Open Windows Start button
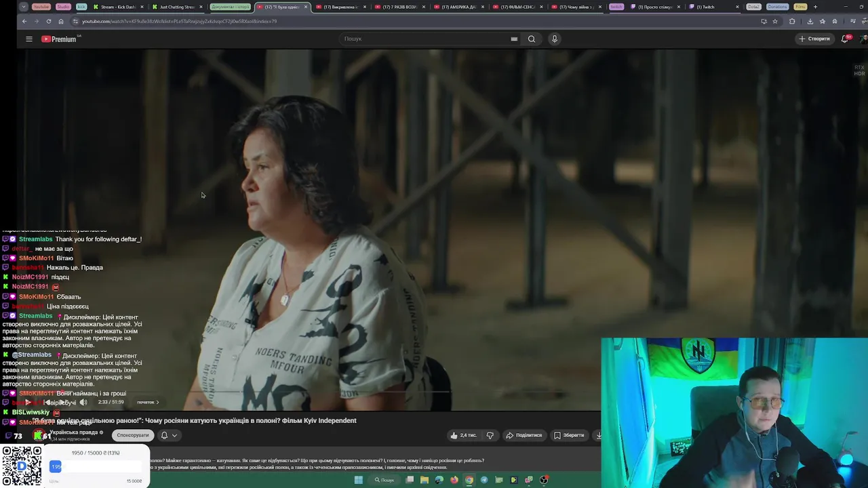This screenshot has height=488, width=868. pos(359,480)
